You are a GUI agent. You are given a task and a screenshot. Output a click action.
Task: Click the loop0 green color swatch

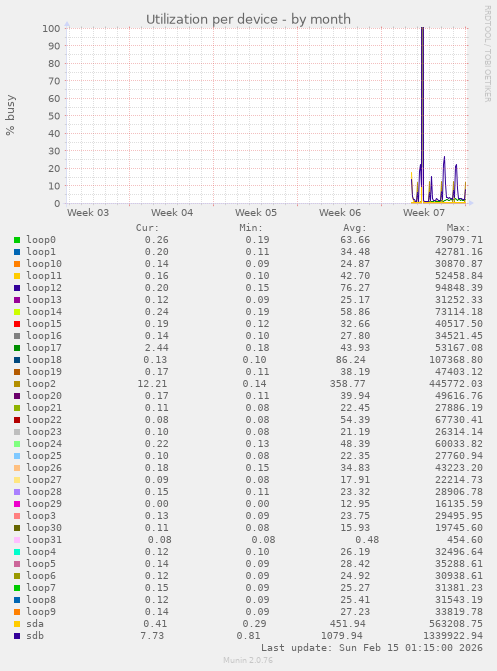click(17, 240)
